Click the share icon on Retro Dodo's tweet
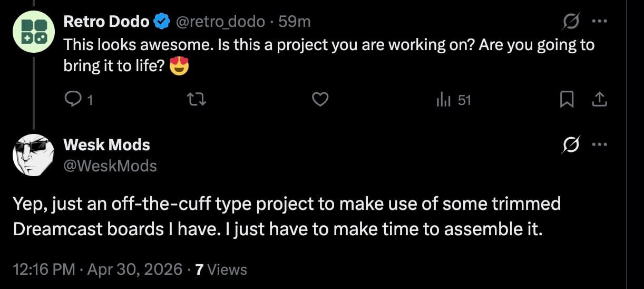 599,99
